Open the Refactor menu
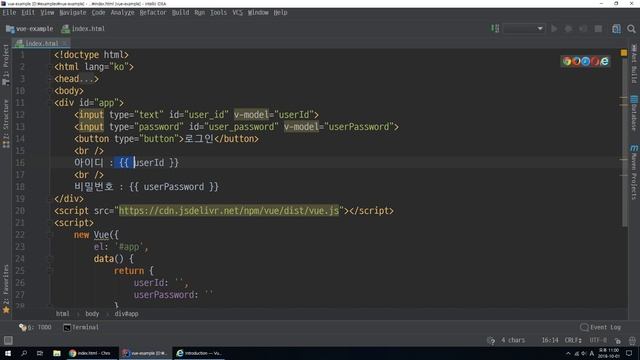This screenshot has width=640, height=360. click(x=153, y=13)
